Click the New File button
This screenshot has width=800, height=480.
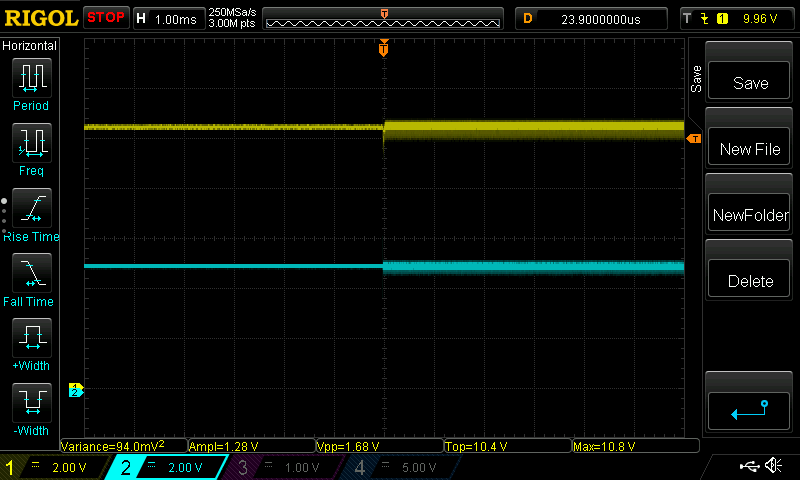(x=749, y=147)
